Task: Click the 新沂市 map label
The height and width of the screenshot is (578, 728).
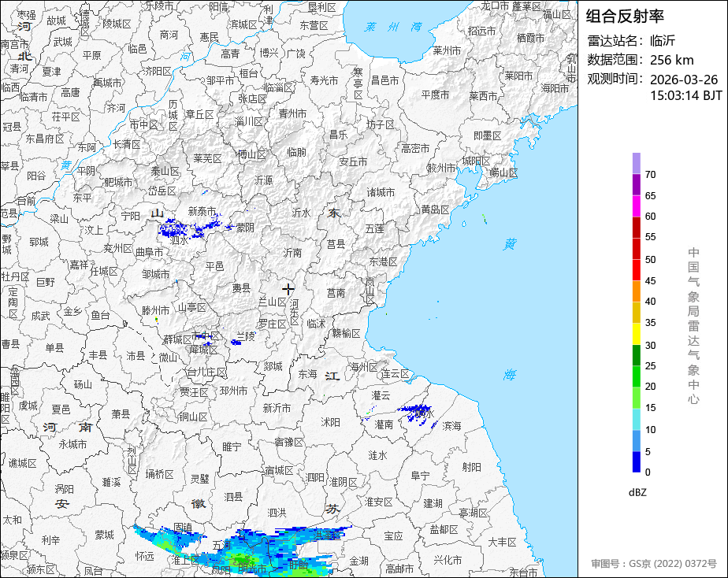Action: pyautogui.click(x=277, y=408)
